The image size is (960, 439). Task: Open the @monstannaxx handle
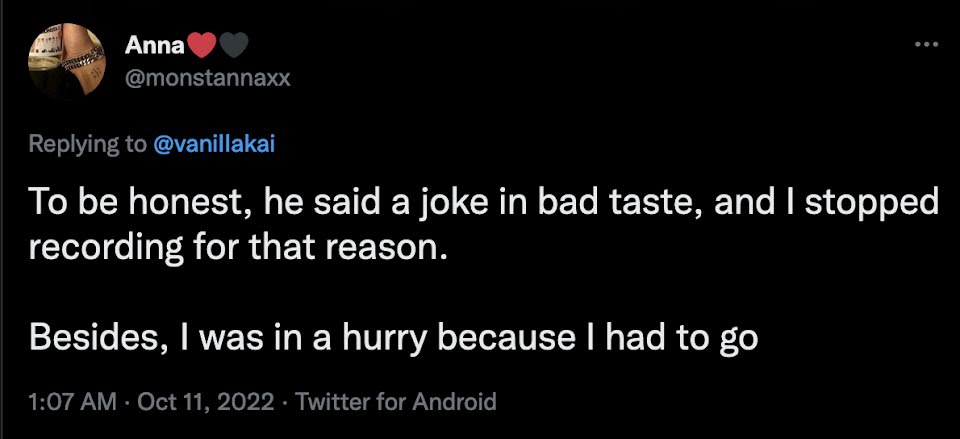[x=208, y=77]
